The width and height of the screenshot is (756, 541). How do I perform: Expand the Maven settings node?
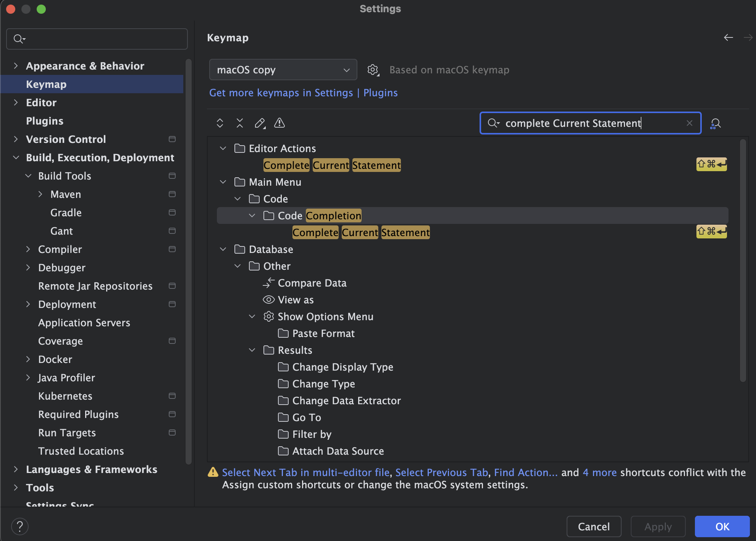click(40, 194)
